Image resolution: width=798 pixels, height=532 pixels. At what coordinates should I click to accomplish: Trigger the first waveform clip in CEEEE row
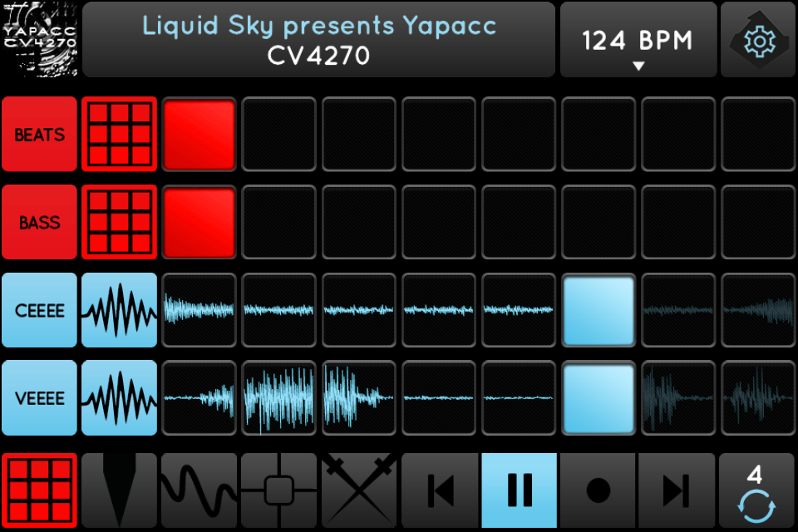(x=199, y=310)
